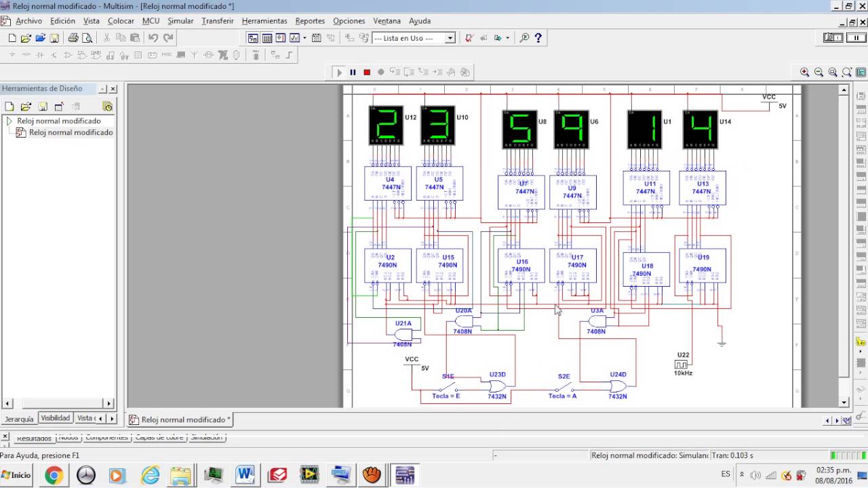The height and width of the screenshot is (488, 868).
Task: Open Microsoft Word from the taskbar
Action: (x=245, y=475)
